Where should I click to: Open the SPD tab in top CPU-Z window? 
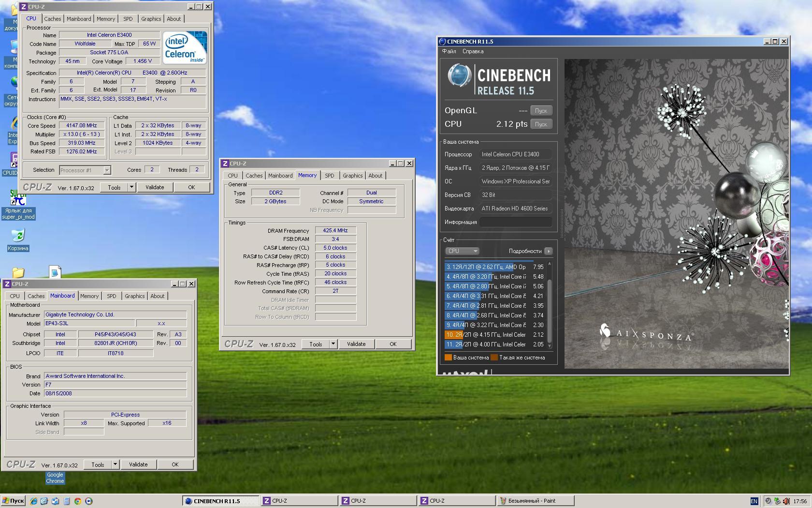coord(128,19)
